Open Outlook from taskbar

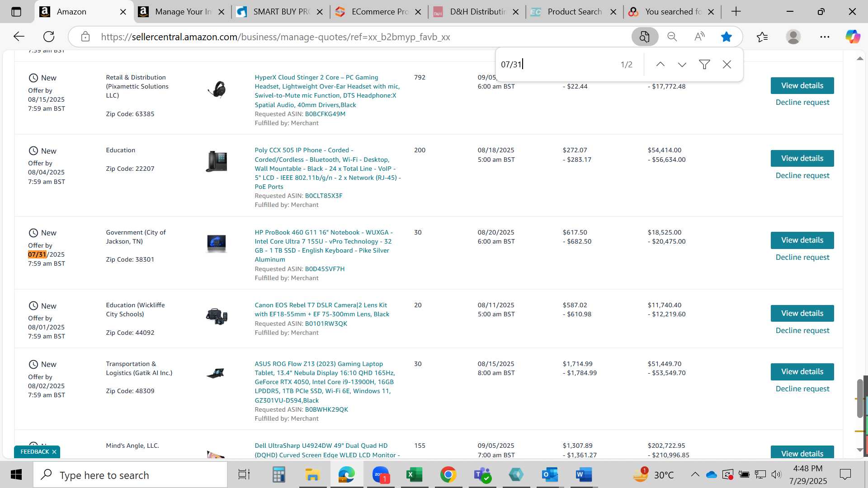coord(550,475)
